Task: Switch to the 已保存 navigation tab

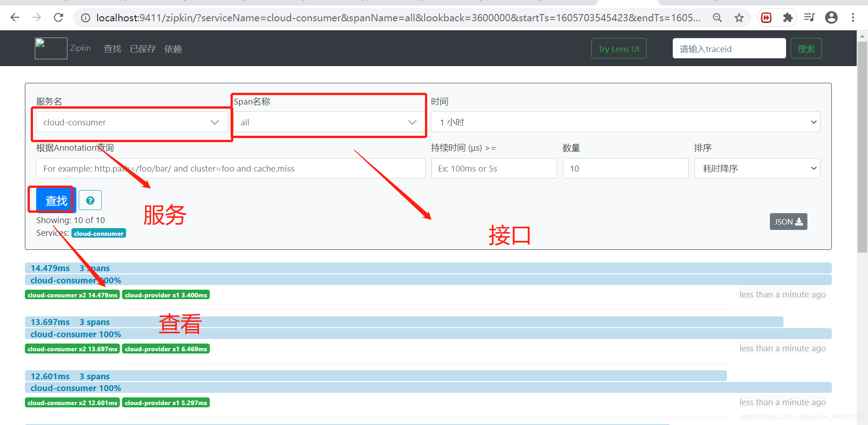Action: (x=143, y=48)
